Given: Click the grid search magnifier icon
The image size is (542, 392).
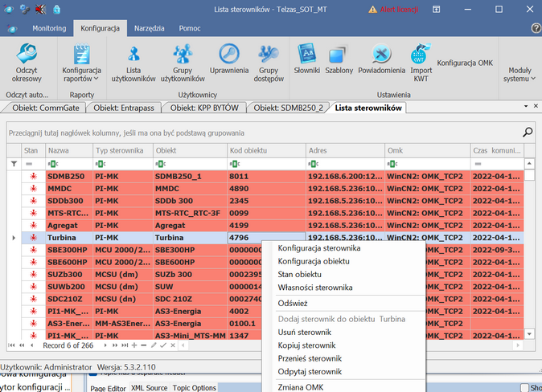Looking at the screenshot, I should tap(528, 132).
